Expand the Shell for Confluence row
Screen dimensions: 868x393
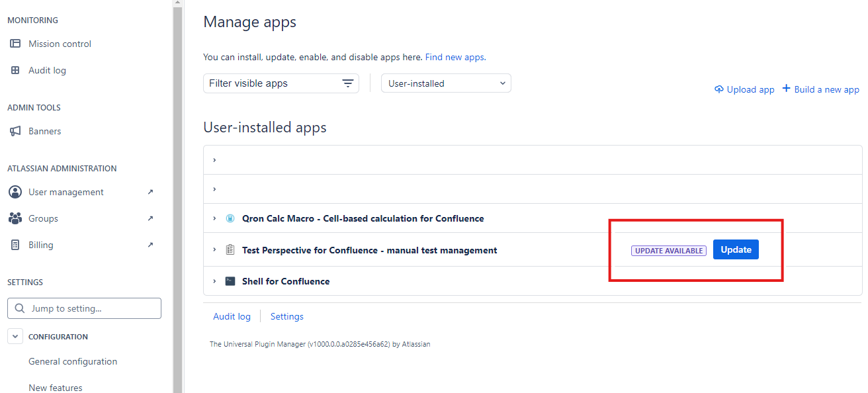click(214, 281)
